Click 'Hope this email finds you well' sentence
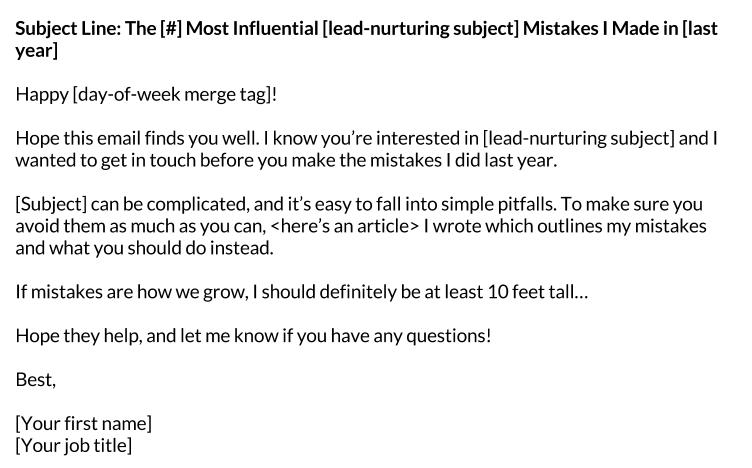 pos(137,139)
